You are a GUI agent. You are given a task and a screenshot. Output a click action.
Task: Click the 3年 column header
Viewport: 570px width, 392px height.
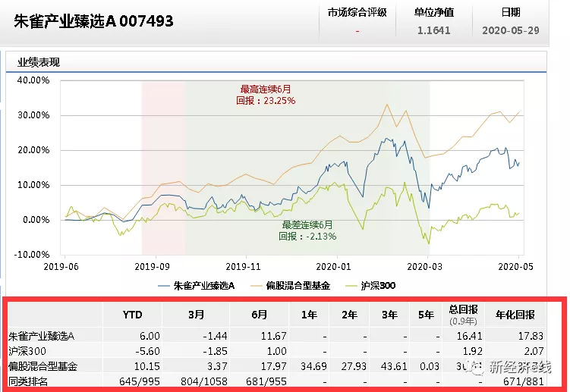[389, 315]
